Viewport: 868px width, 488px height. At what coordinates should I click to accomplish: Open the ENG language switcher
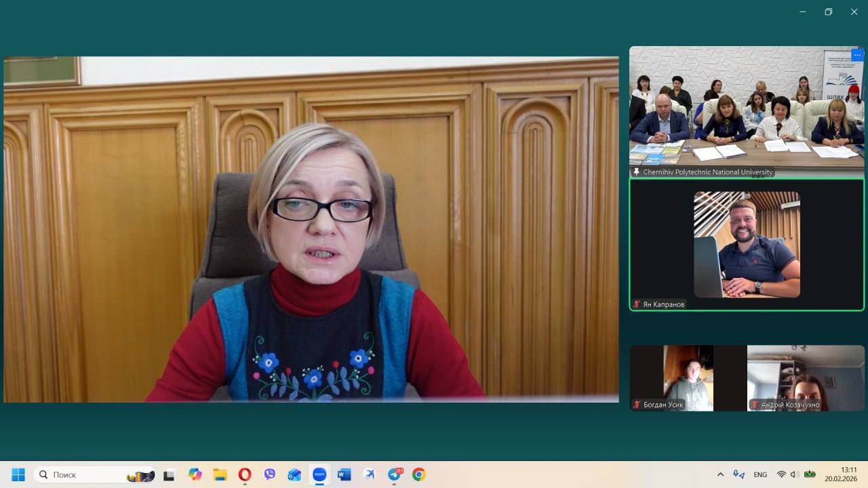(x=760, y=474)
